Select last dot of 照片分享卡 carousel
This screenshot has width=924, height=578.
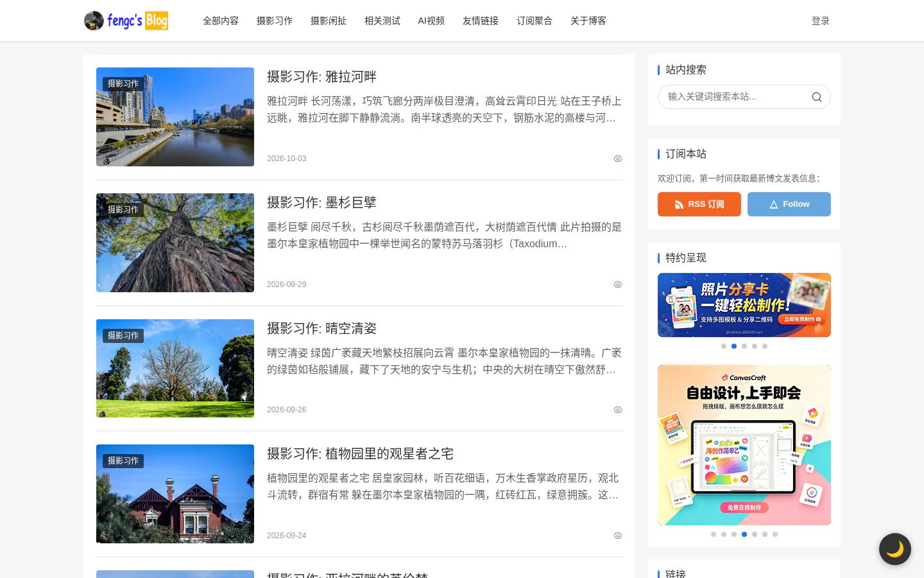pos(765,346)
